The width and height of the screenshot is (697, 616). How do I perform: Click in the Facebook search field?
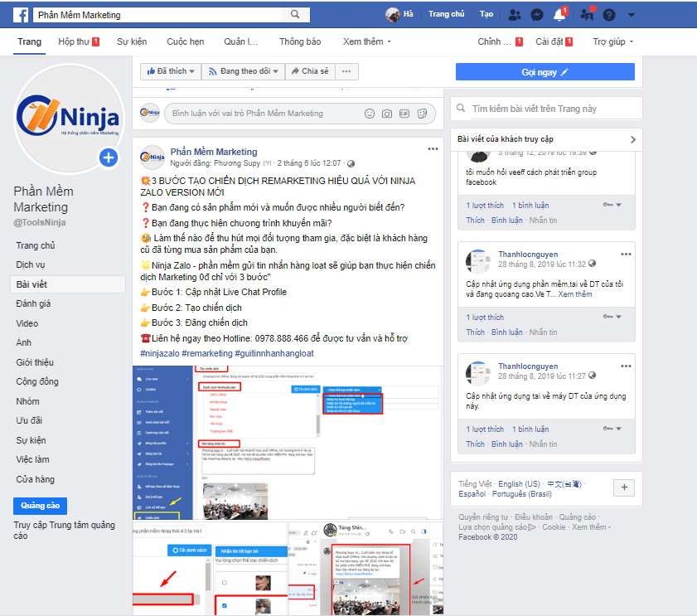click(x=157, y=15)
